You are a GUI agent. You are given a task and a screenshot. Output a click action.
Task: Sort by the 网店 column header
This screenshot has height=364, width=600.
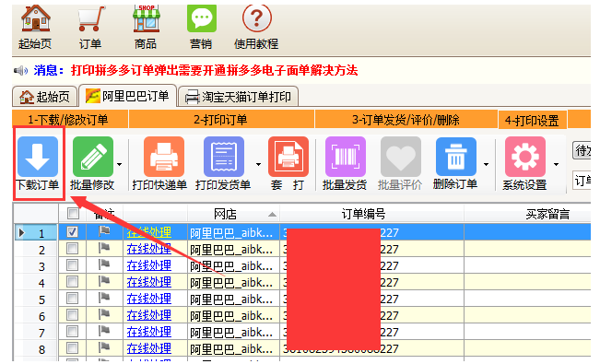233,214
